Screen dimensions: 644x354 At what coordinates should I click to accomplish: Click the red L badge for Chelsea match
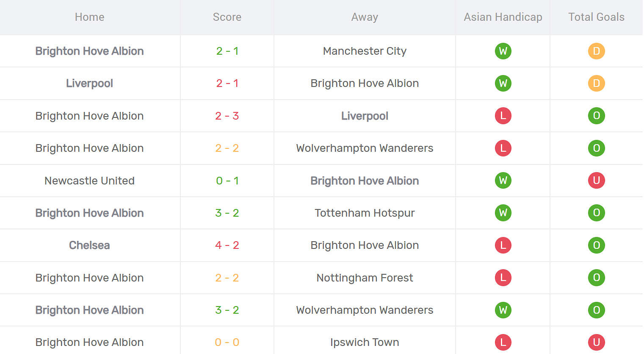pyautogui.click(x=503, y=245)
